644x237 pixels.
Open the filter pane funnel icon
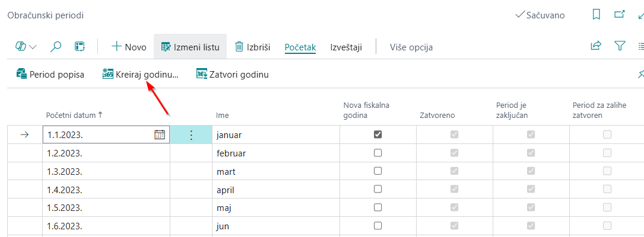tap(620, 46)
